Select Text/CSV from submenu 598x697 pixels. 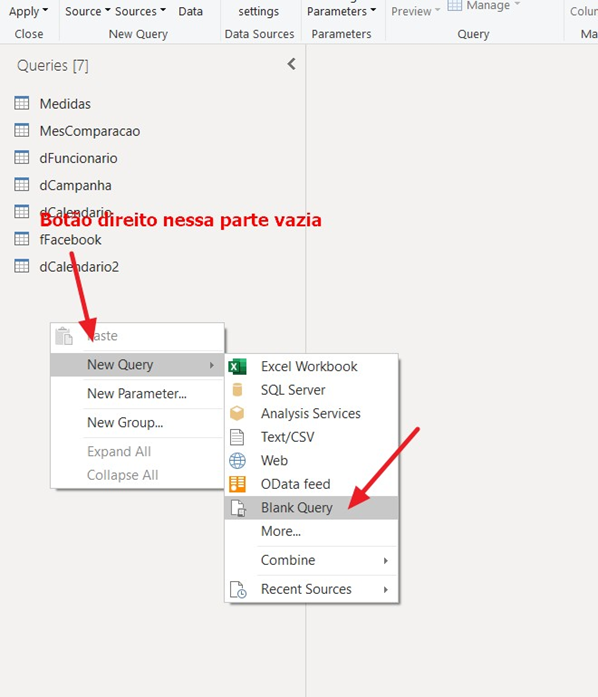(311, 437)
